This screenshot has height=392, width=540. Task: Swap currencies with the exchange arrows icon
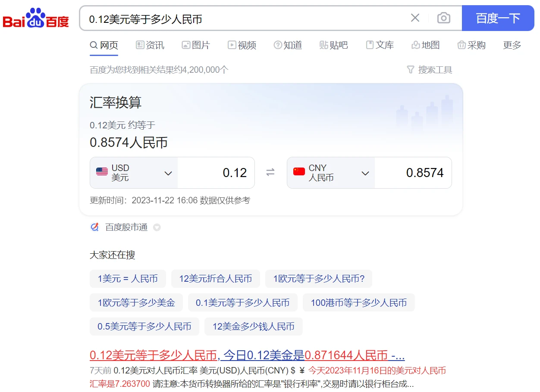click(x=270, y=173)
